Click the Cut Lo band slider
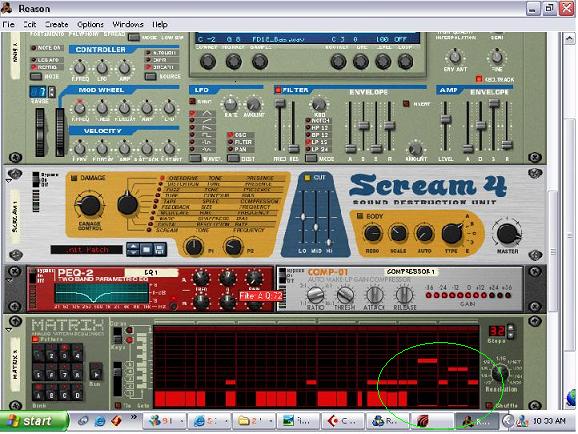The image size is (578, 434). coord(303,216)
